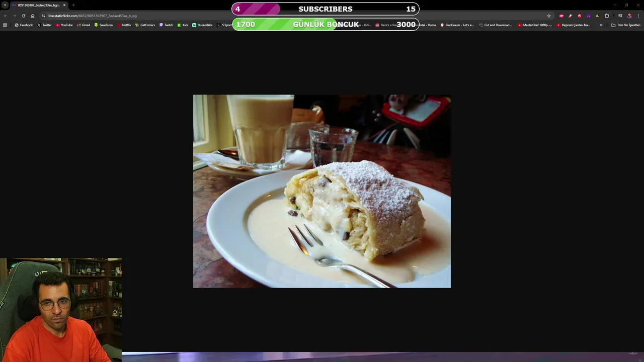Click the red ABP adblock extension icon
Screen dimensions: 644x362
pos(561,16)
